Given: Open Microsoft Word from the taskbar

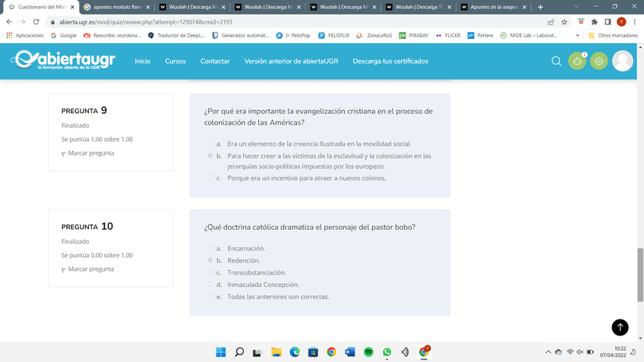Looking at the screenshot, I should tap(350, 352).
